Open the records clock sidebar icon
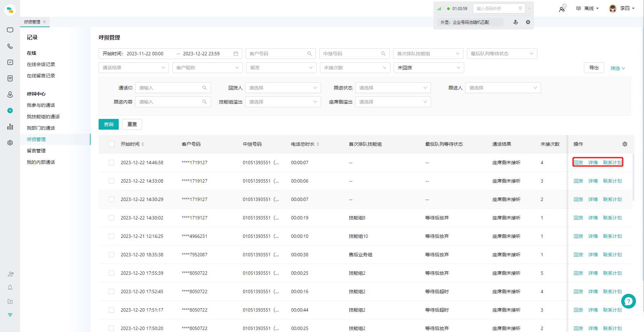Image resolution: width=644 pixels, height=332 pixels. [10, 111]
